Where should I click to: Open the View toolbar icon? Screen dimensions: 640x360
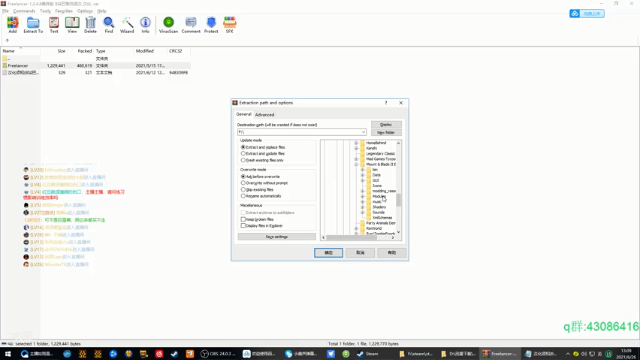(72, 24)
